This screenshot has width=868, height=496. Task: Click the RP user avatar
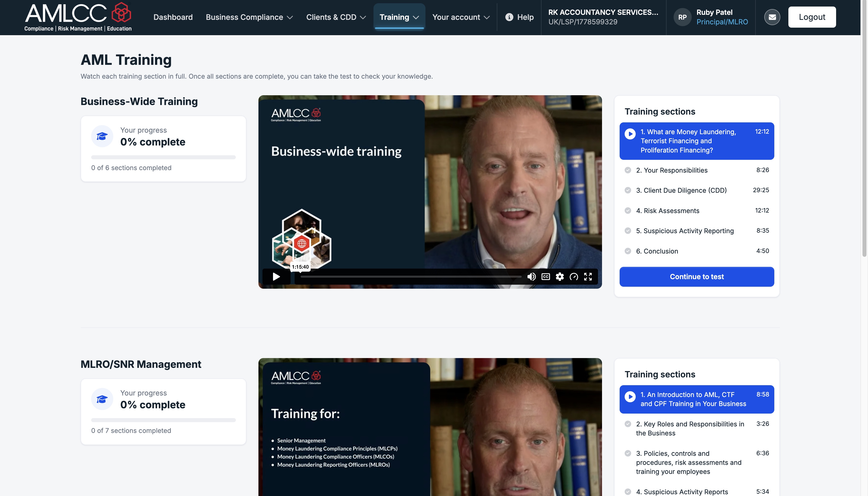[682, 17]
